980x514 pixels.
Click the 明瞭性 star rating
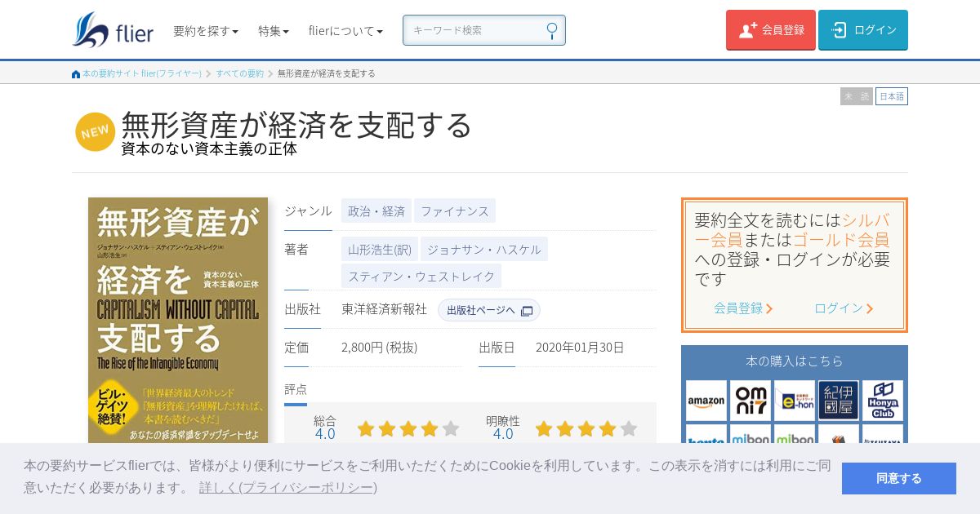pyautogui.click(x=586, y=428)
